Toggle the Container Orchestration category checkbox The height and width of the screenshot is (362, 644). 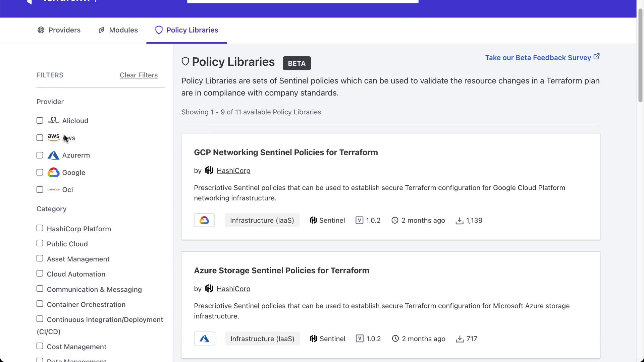pos(40,304)
